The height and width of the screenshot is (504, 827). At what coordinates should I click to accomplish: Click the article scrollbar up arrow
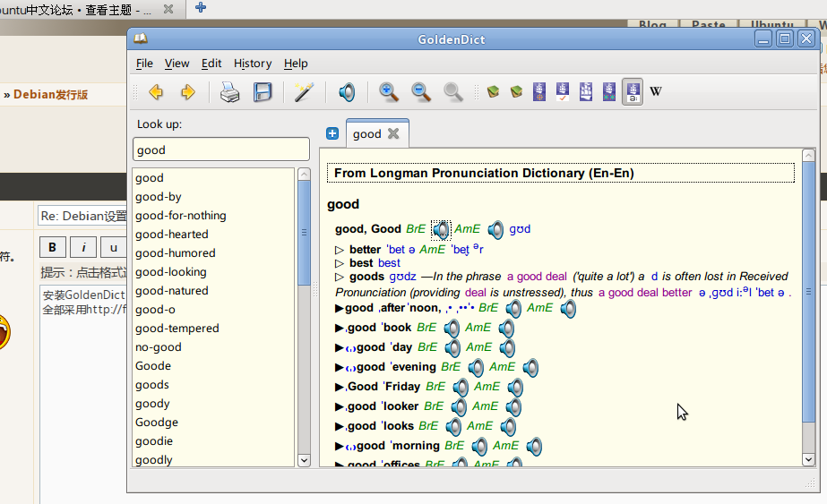click(808, 155)
